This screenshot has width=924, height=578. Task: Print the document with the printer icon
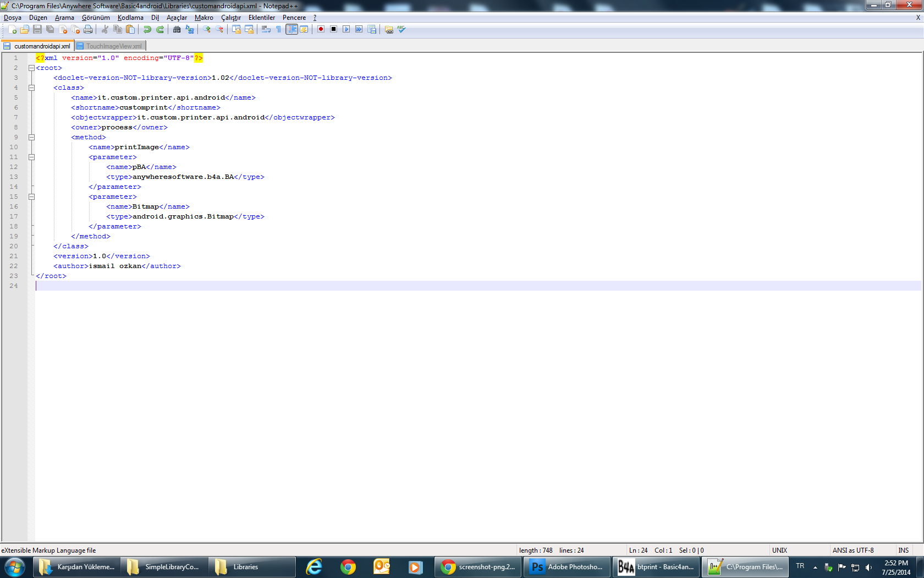(88, 29)
